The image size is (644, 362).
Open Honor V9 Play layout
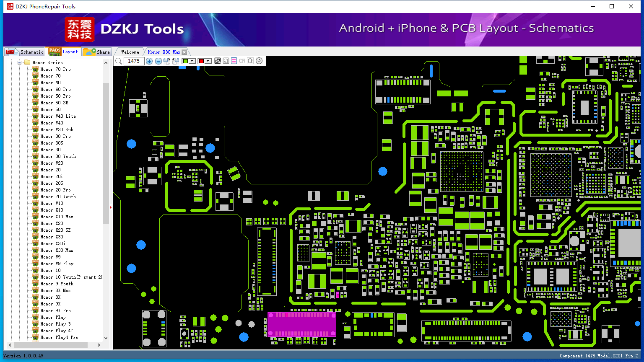pyautogui.click(x=57, y=264)
